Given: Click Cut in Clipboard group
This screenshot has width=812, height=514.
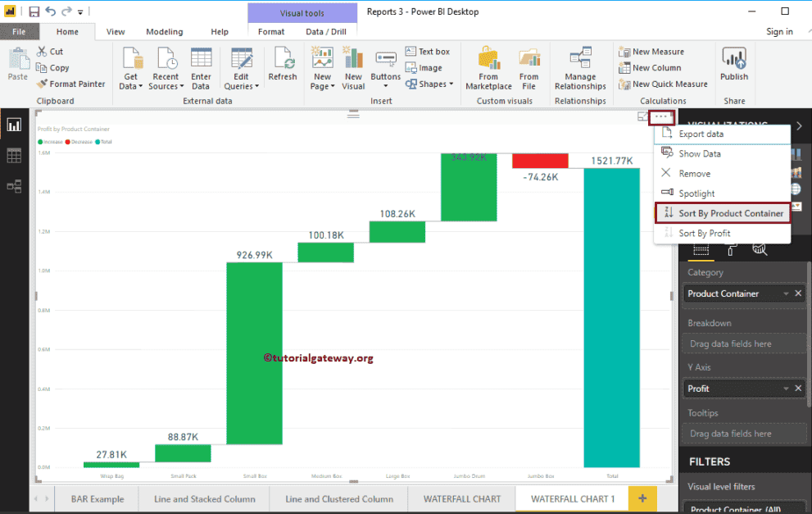Looking at the screenshot, I should pyautogui.click(x=50, y=52).
